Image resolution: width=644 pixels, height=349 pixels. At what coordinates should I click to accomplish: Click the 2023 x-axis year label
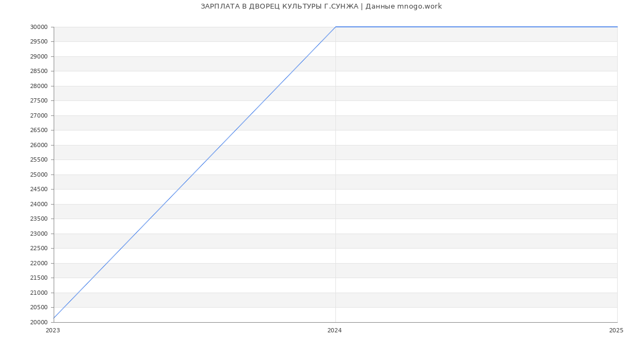point(53,331)
